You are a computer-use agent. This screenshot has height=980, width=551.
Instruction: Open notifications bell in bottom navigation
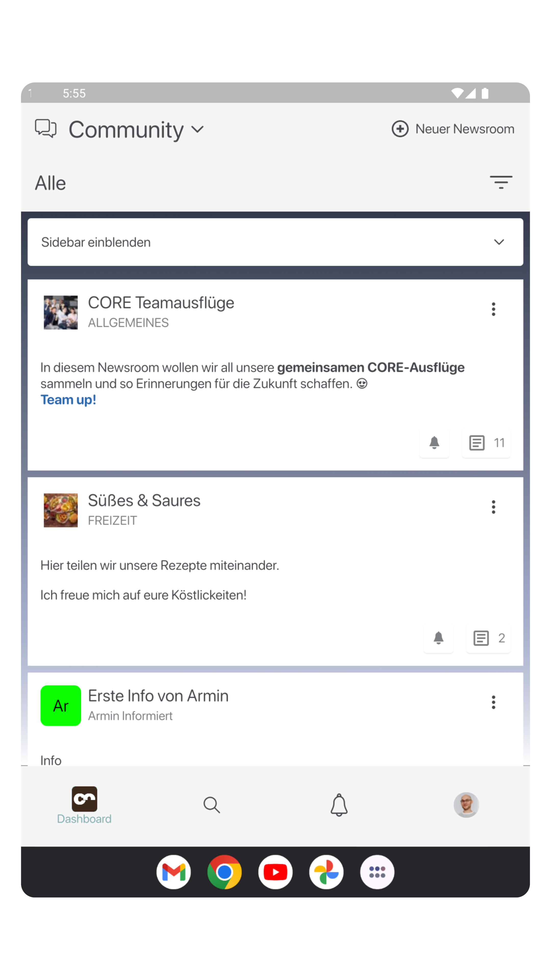point(339,805)
